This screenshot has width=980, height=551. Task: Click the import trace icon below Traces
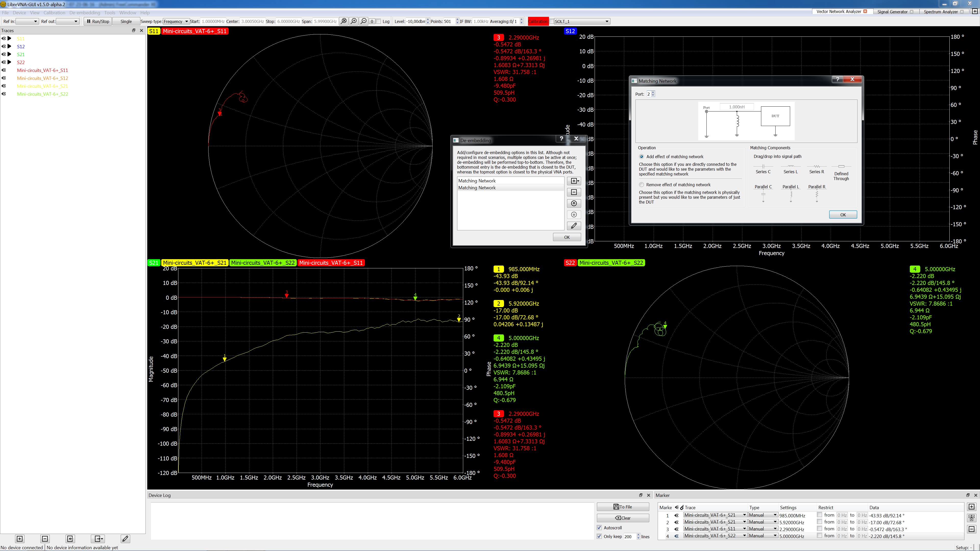(70, 539)
